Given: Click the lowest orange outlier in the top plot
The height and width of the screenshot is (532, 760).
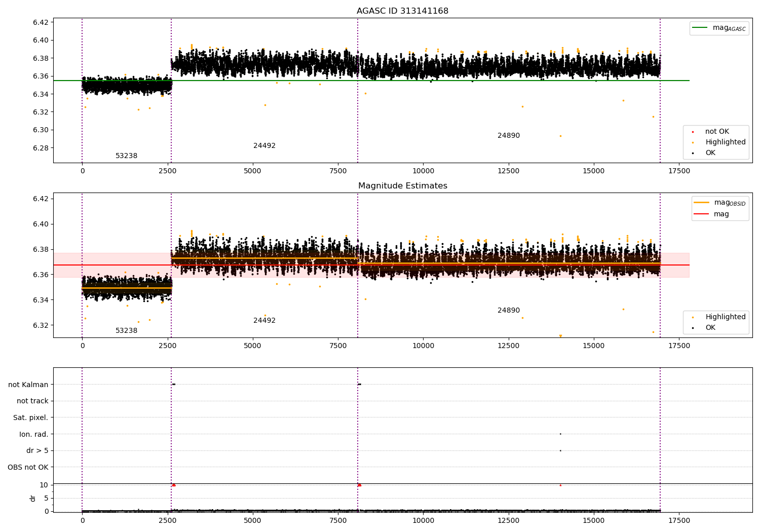Looking at the screenshot, I should pyautogui.click(x=560, y=136).
